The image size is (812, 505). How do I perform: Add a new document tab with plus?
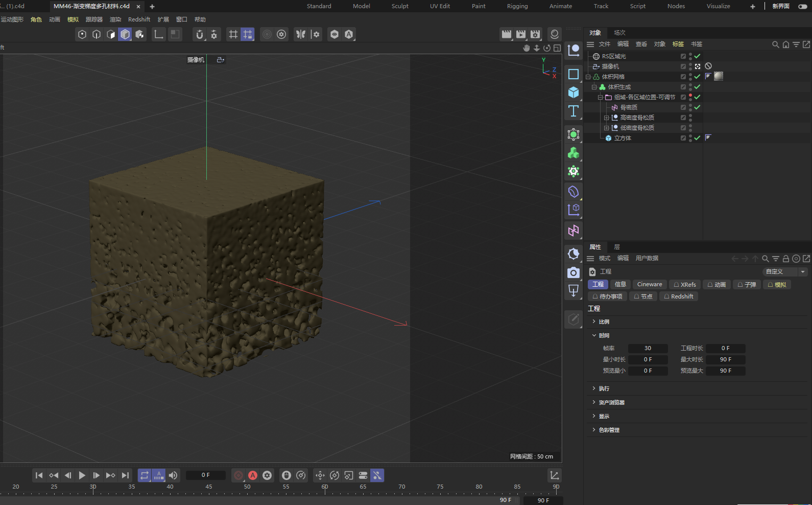coord(152,7)
